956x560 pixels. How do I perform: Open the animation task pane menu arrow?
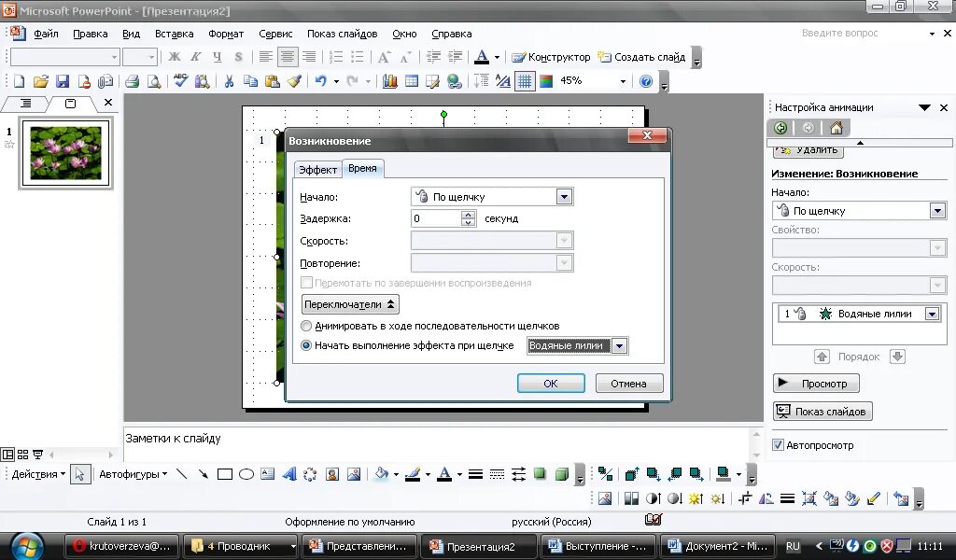(x=924, y=108)
